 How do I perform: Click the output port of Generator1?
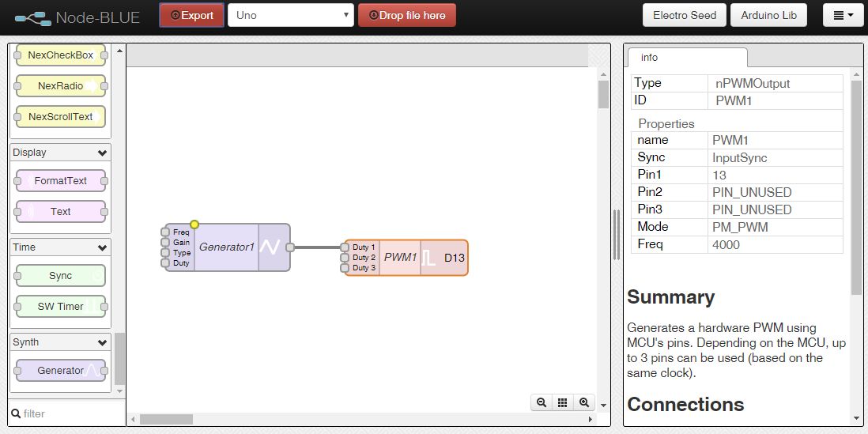[x=290, y=247]
